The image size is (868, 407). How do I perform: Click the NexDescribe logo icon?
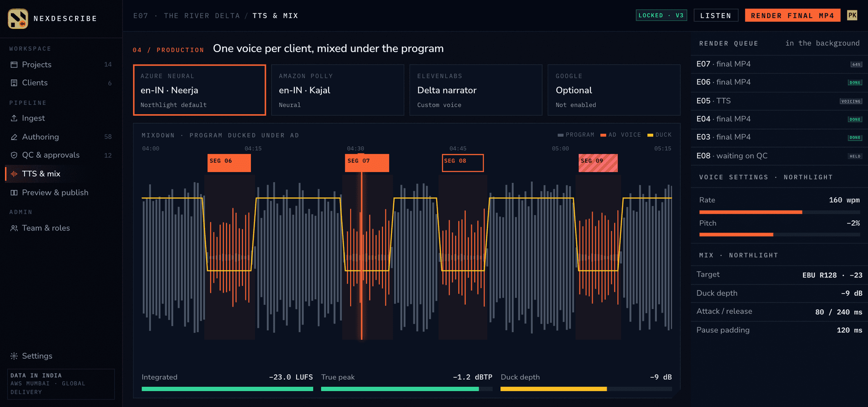(x=18, y=19)
